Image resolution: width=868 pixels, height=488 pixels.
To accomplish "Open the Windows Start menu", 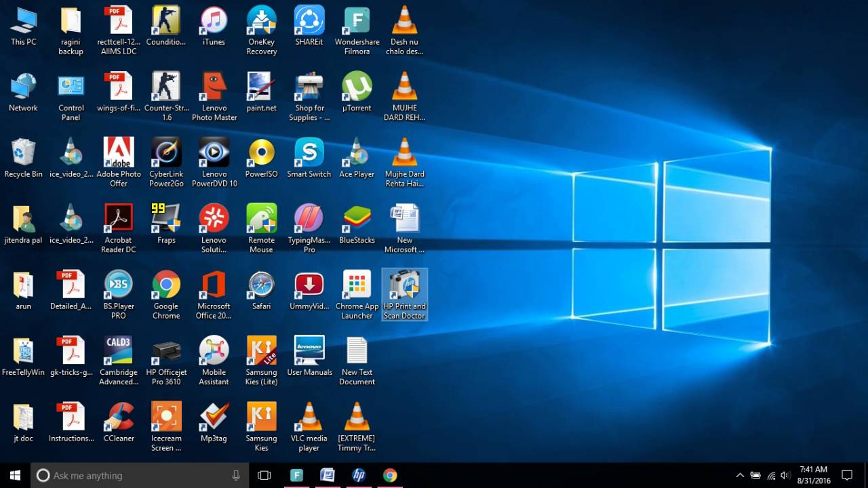I will tap(16, 475).
